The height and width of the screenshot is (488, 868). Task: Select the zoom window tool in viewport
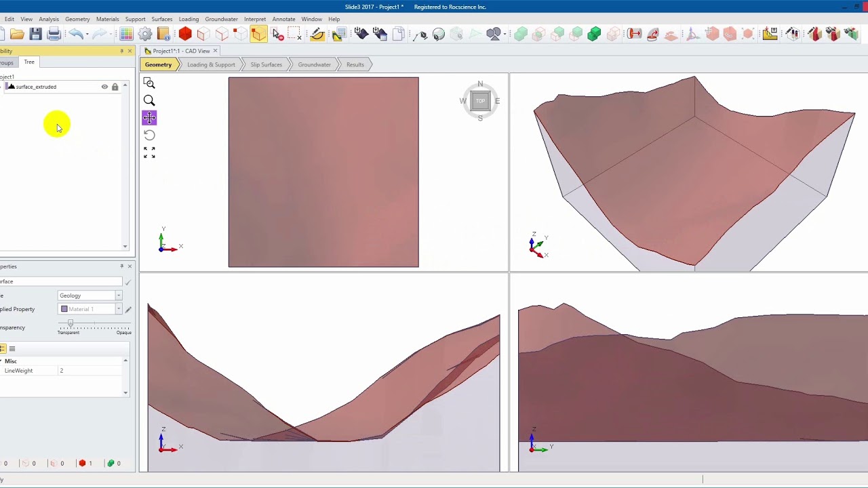pos(149,83)
